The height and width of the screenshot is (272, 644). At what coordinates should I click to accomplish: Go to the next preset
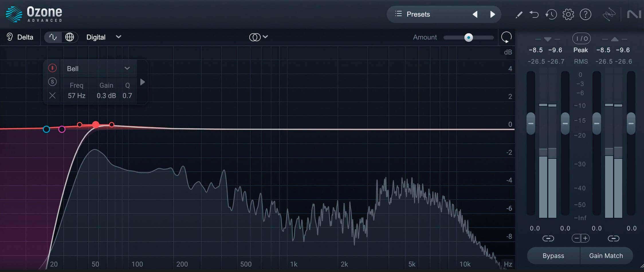[492, 14]
